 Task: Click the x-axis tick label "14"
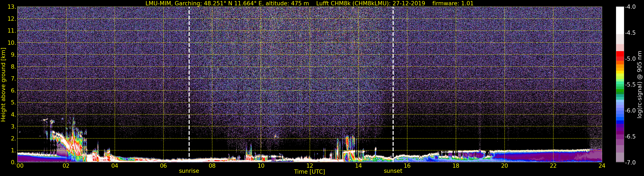(x=358, y=166)
